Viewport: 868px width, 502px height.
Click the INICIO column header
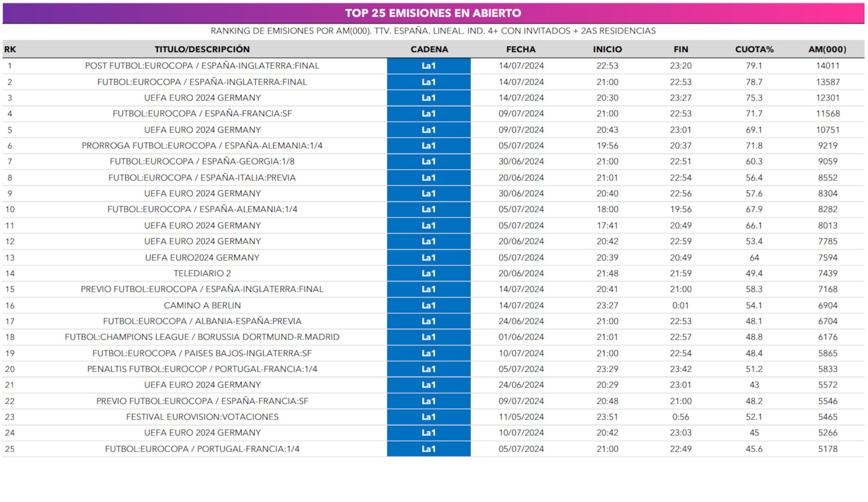click(607, 49)
